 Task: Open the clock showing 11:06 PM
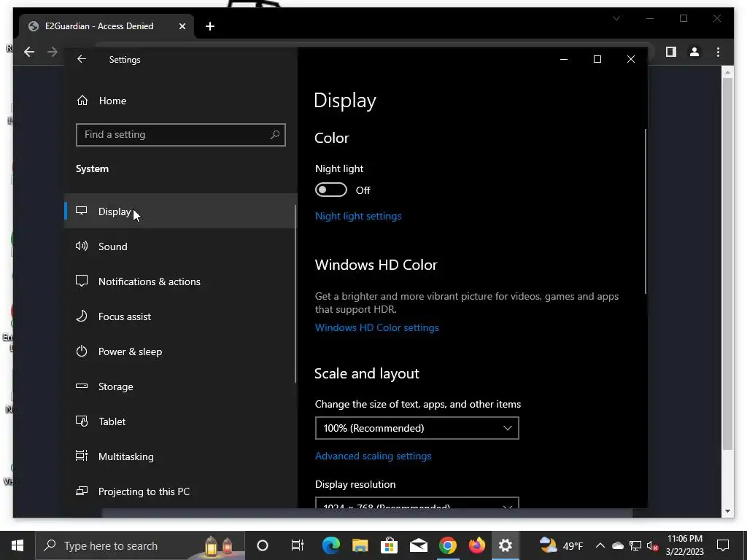point(684,545)
